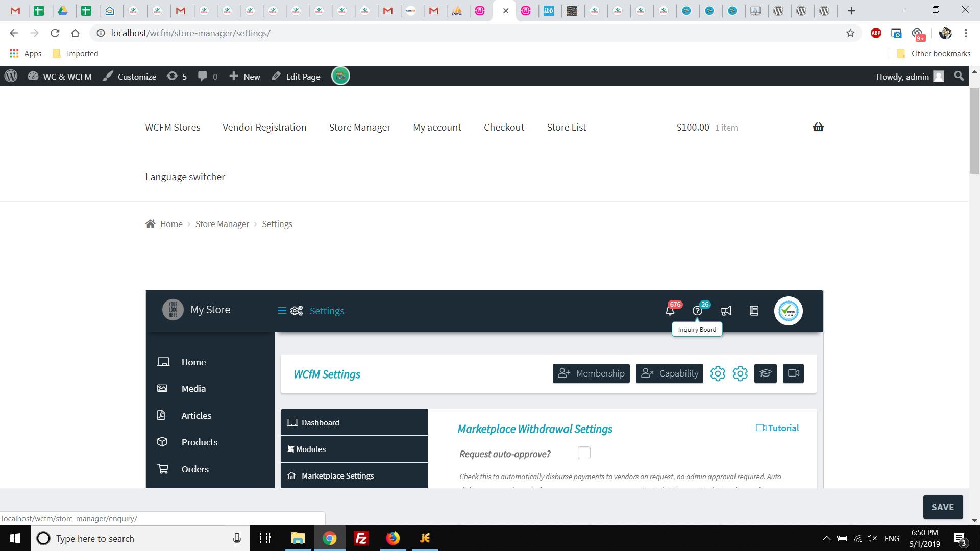Open the AdBlock Plus extension icon
The height and width of the screenshot is (551, 980).
point(876,33)
